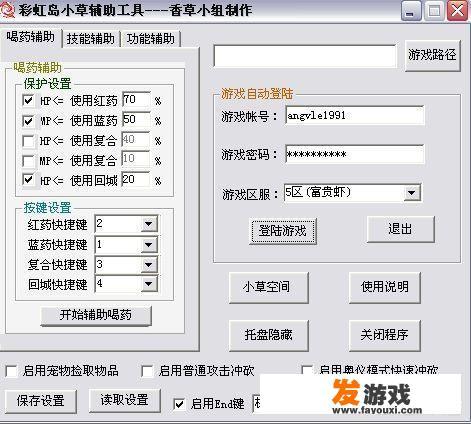Click 开始辅助喝药 button

point(96,315)
